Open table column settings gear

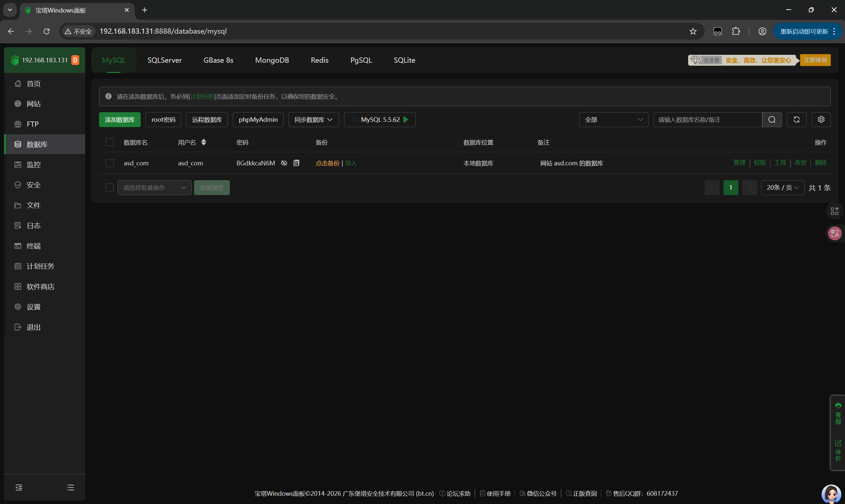pyautogui.click(x=821, y=119)
